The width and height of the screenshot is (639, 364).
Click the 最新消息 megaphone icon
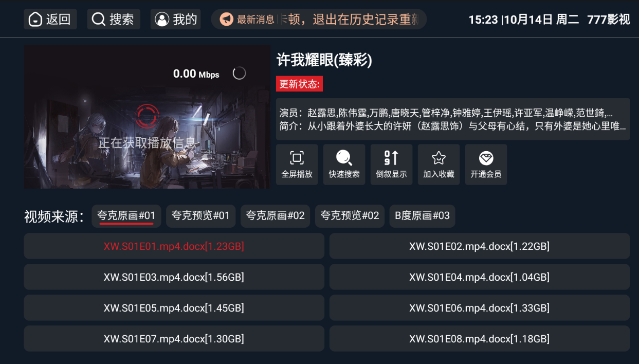(x=226, y=20)
